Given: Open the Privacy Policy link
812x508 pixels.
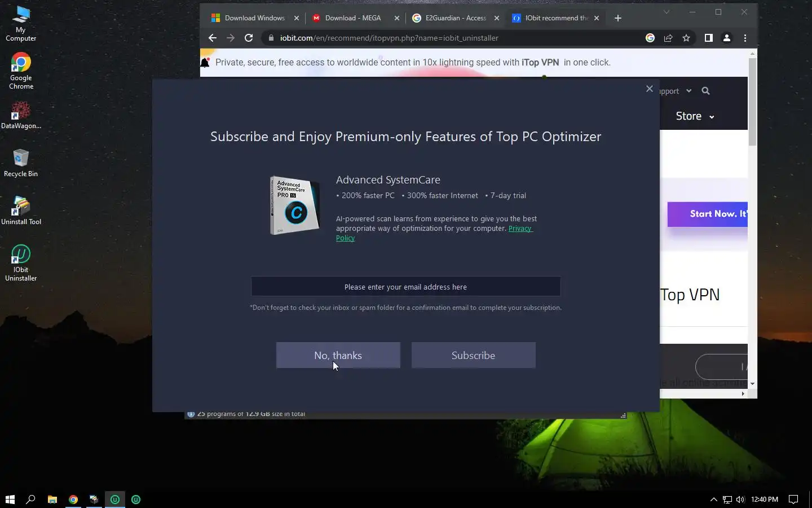Looking at the screenshot, I should (519, 229).
